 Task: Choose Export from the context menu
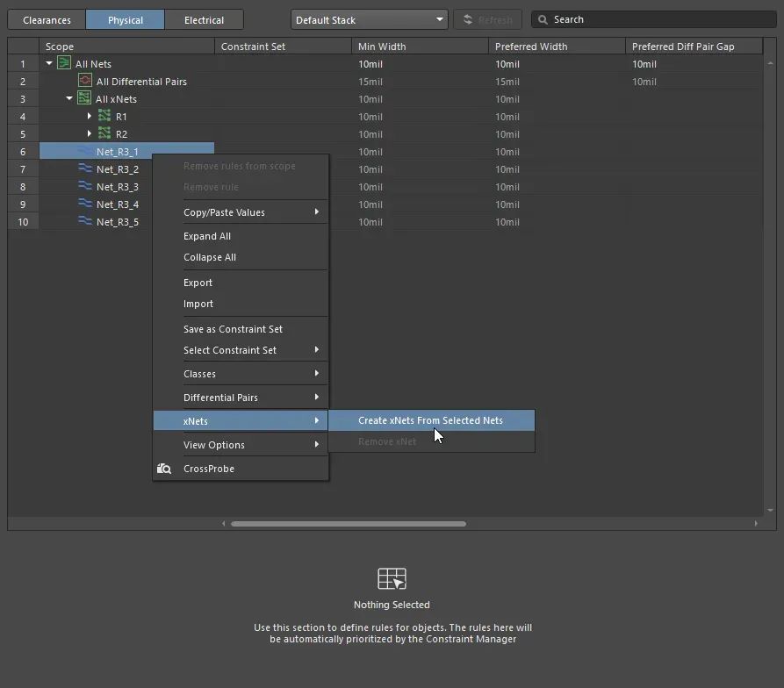(x=241, y=283)
